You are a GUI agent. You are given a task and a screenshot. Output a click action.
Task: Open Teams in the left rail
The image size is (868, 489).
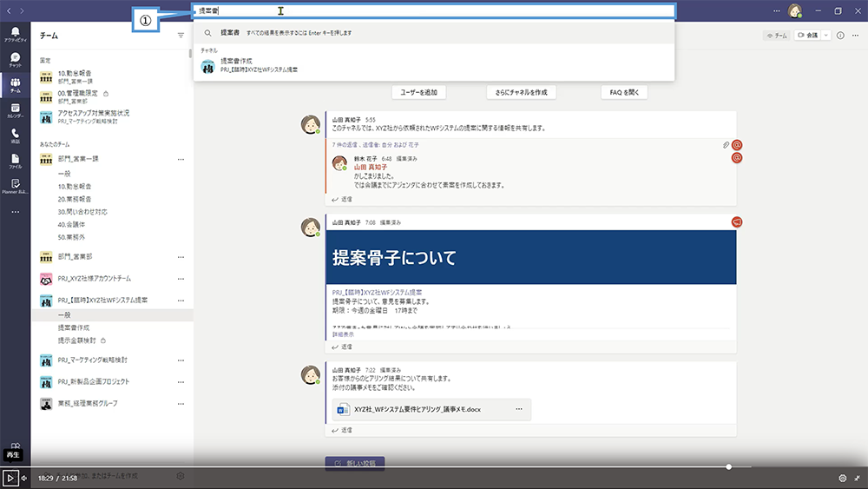tap(15, 85)
